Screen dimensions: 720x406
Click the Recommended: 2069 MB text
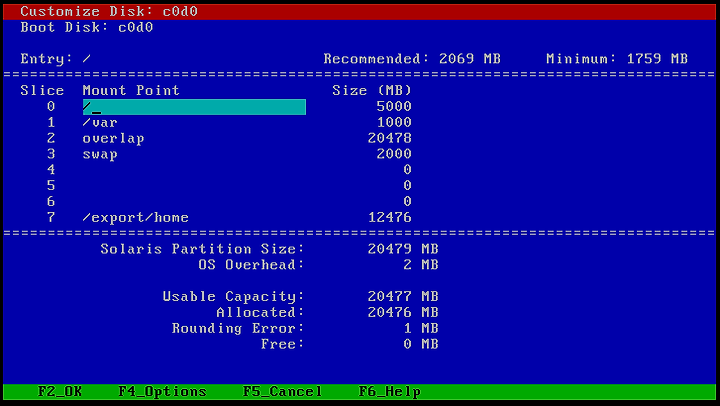pos(412,59)
